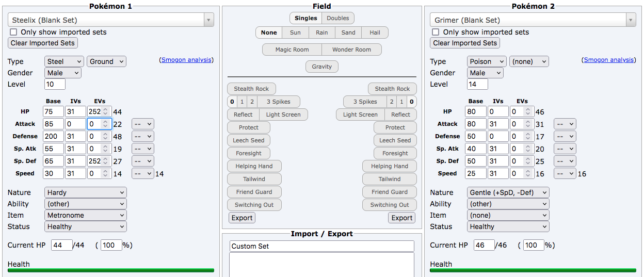Open the Steelix (Blank Set) Pokémon selector
Viewport: 644px width, 277px height.
point(111,20)
